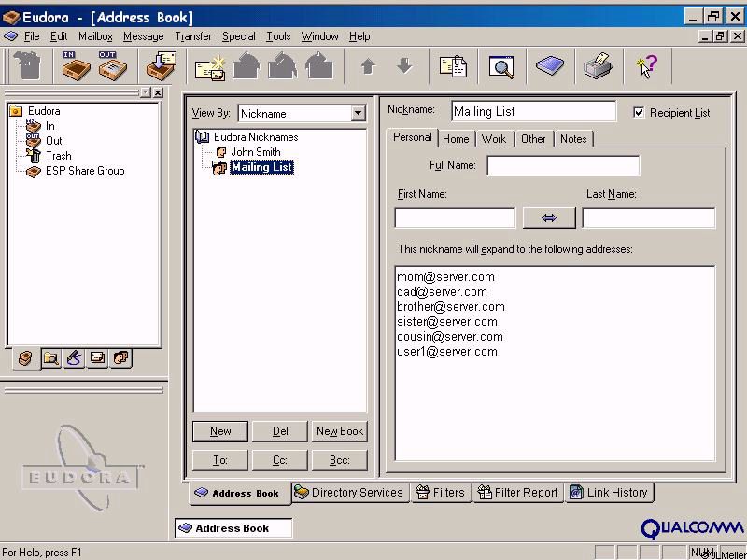
Task: Switch to the Notes tab
Action: coord(573,138)
